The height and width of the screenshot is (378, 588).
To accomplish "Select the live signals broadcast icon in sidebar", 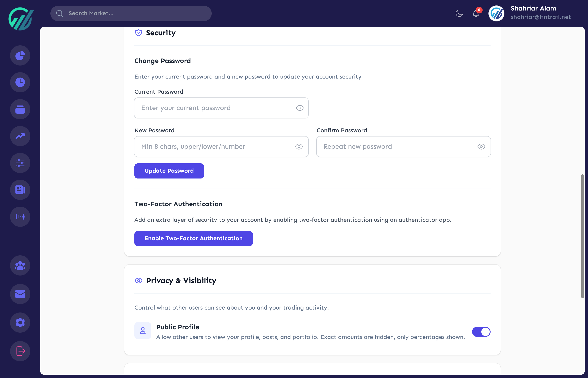I will click(x=20, y=217).
